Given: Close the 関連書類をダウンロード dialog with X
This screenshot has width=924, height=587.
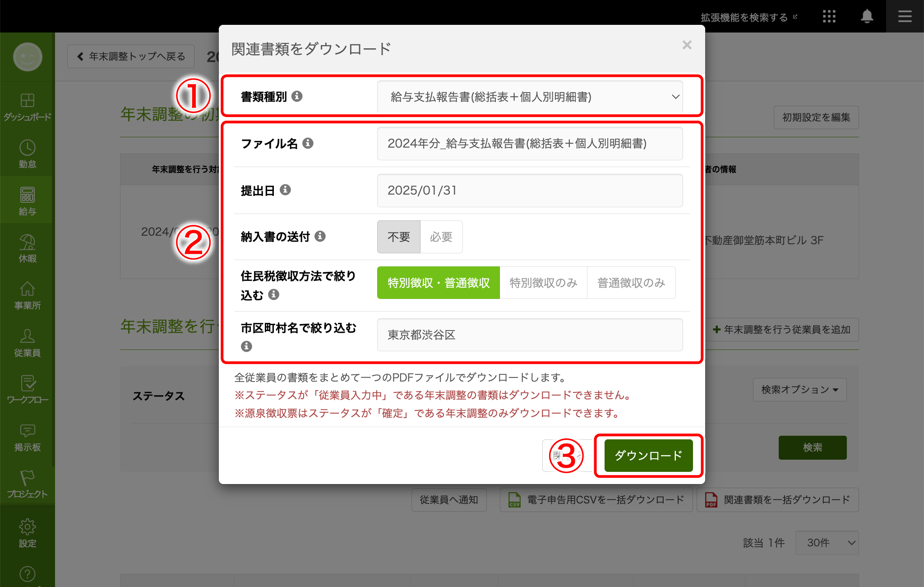Looking at the screenshot, I should (x=687, y=45).
